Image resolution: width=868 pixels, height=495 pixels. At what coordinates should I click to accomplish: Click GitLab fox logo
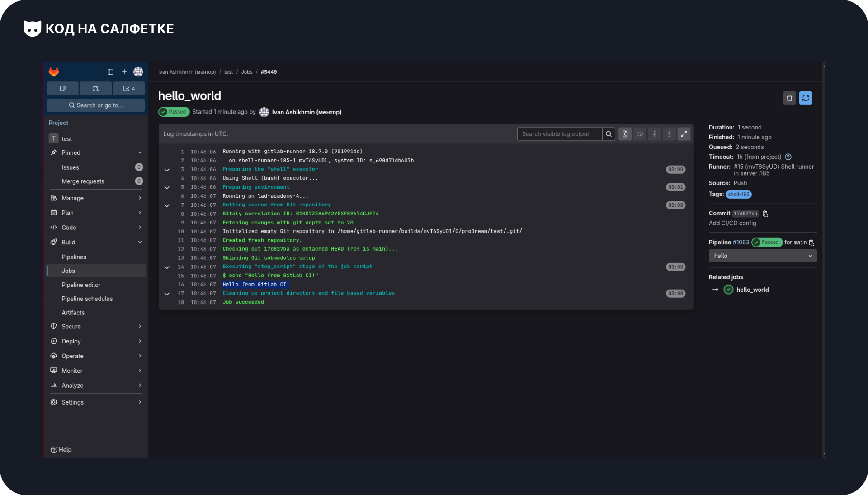(x=54, y=71)
